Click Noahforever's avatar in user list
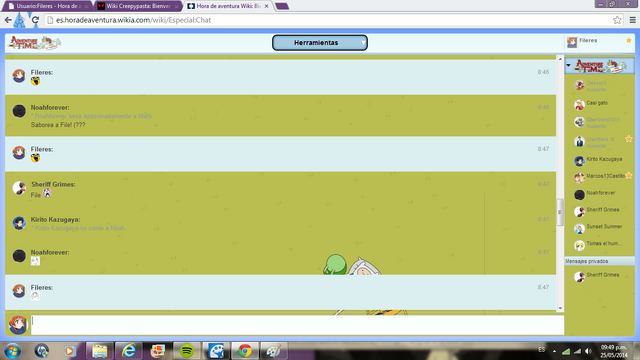Viewport: 640px width, 360px height. pyautogui.click(x=579, y=195)
